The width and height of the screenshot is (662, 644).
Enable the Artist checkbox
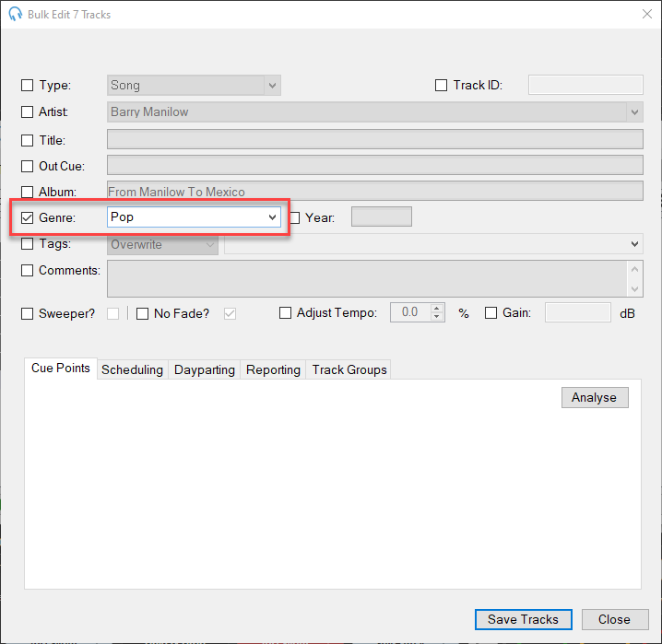click(28, 112)
